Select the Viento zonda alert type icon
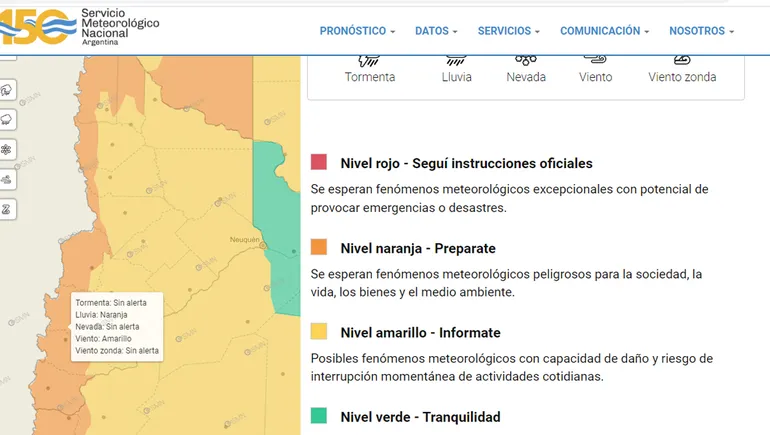 682,60
